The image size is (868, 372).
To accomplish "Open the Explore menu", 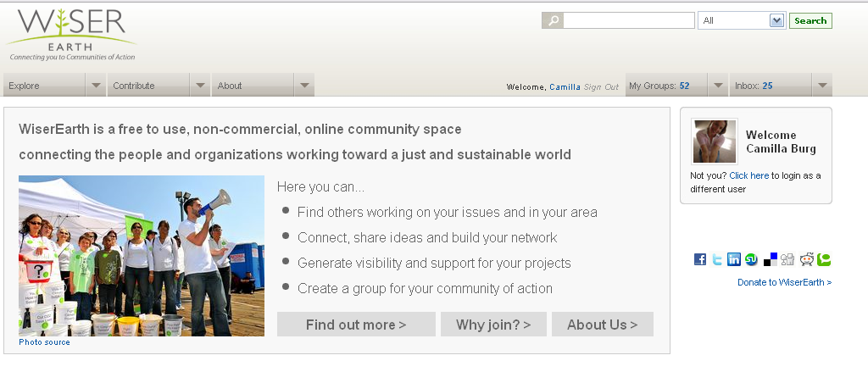I will coord(44,86).
